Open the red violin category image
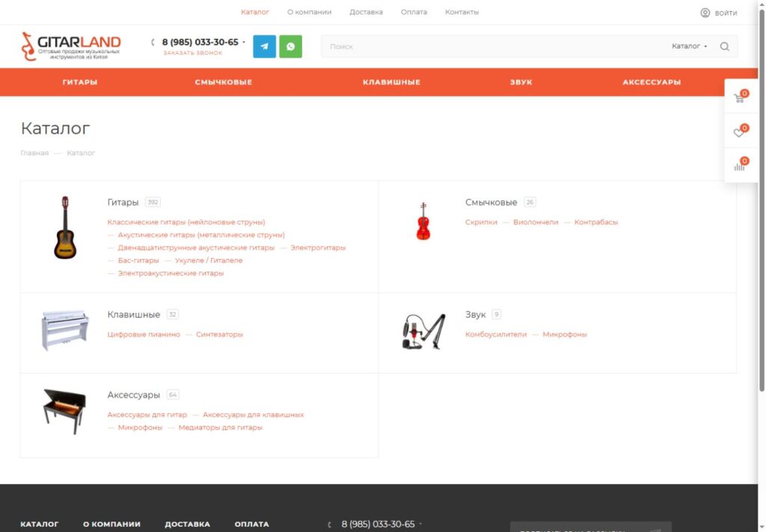 click(423, 221)
